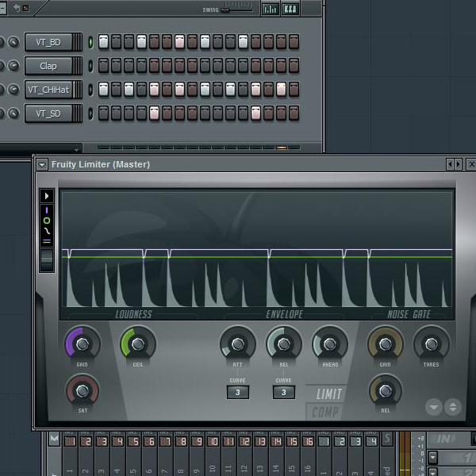Click the round down-arrow button in Fruity Limiter
The height and width of the screenshot is (476, 476).
click(434, 407)
